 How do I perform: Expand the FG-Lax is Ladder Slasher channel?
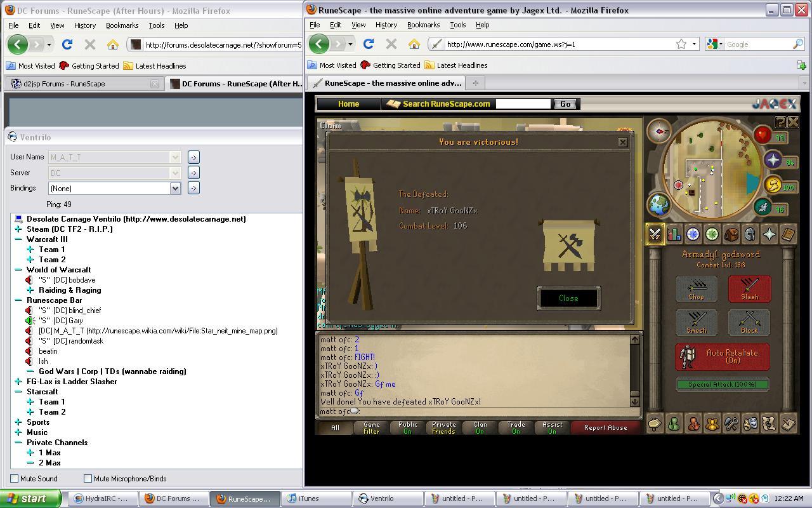click(18, 382)
